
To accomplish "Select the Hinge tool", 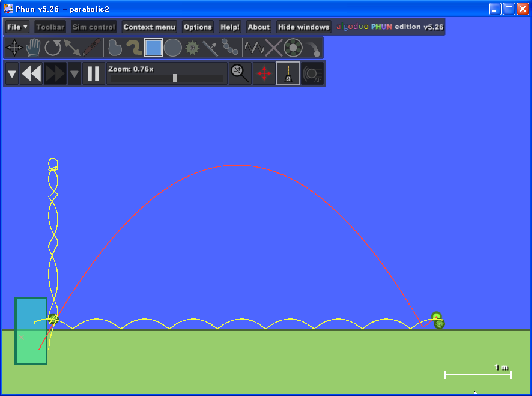I will [x=293, y=48].
